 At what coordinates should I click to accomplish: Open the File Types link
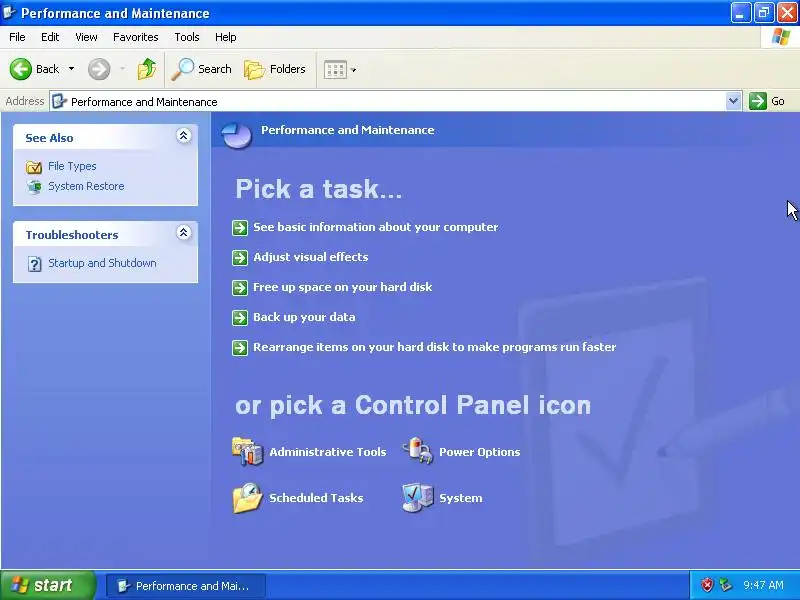(x=72, y=166)
